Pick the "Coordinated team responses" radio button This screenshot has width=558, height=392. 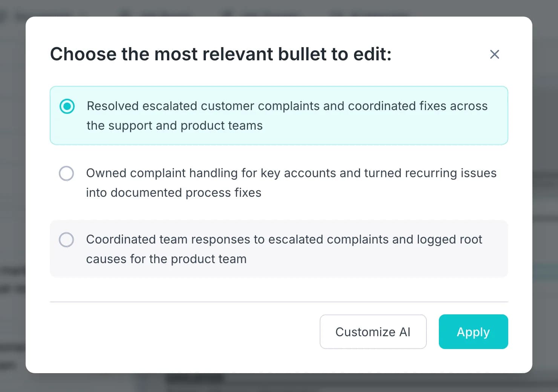pyautogui.click(x=66, y=240)
